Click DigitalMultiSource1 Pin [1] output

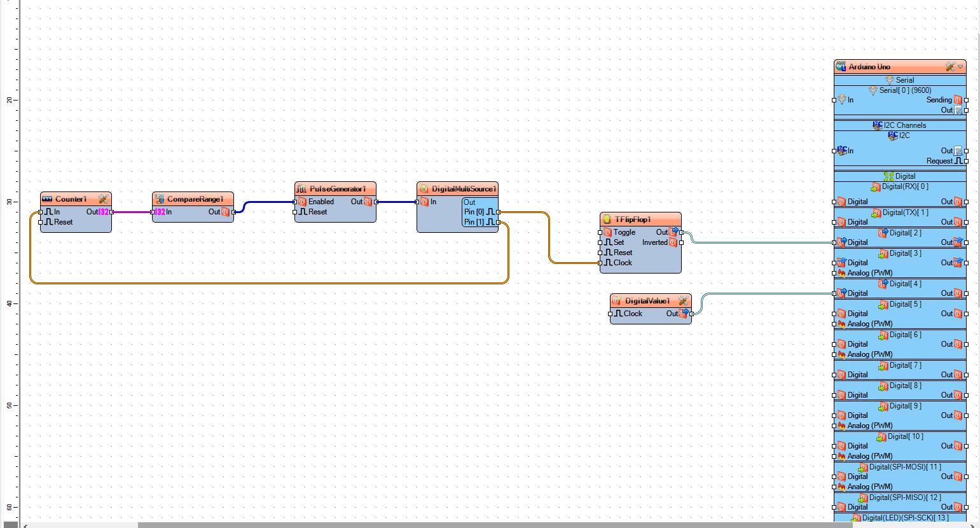point(498,222)
